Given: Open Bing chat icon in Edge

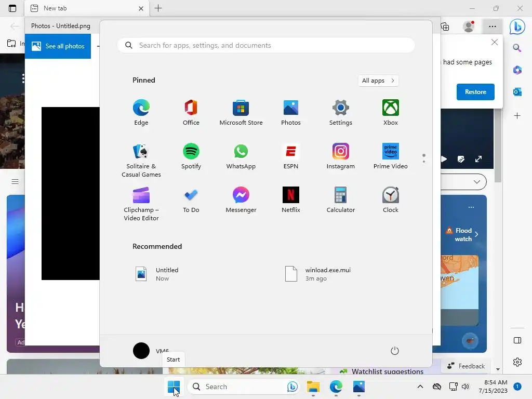Looking at the screenshot, I should (x=517, y=26).
